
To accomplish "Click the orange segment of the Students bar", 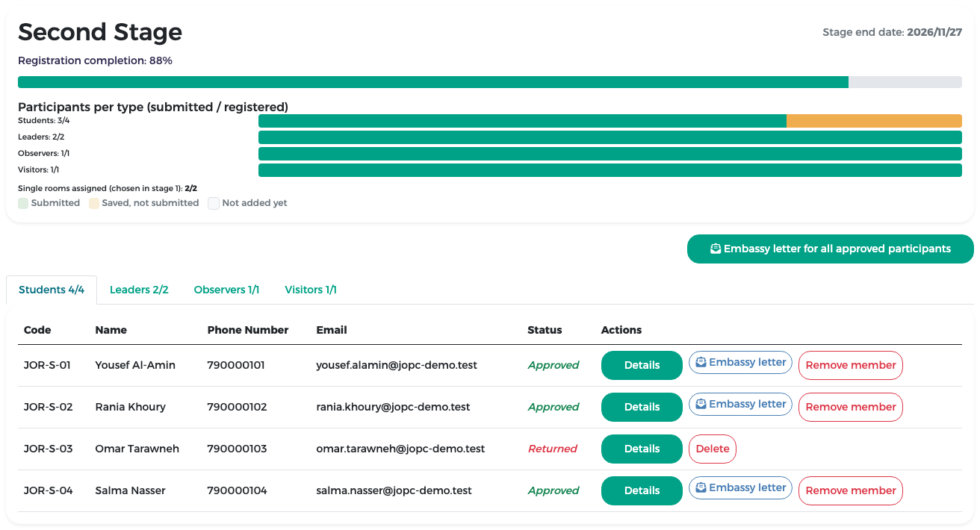I will click(874, 121).
